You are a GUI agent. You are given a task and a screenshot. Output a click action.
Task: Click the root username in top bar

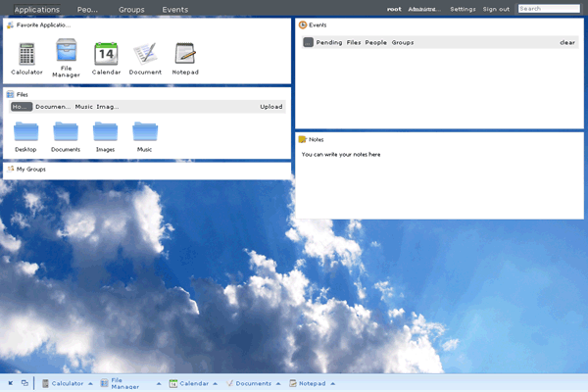394,9
